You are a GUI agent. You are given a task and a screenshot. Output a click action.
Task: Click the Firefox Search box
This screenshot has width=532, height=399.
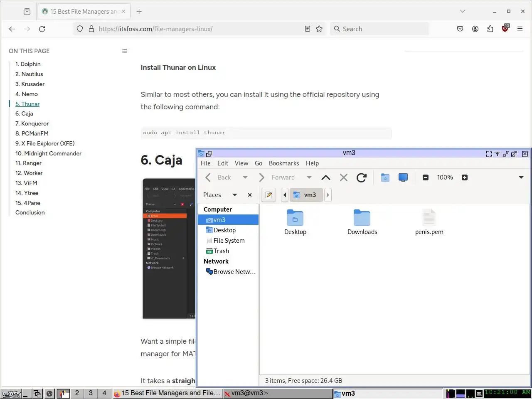click(379, 29)
